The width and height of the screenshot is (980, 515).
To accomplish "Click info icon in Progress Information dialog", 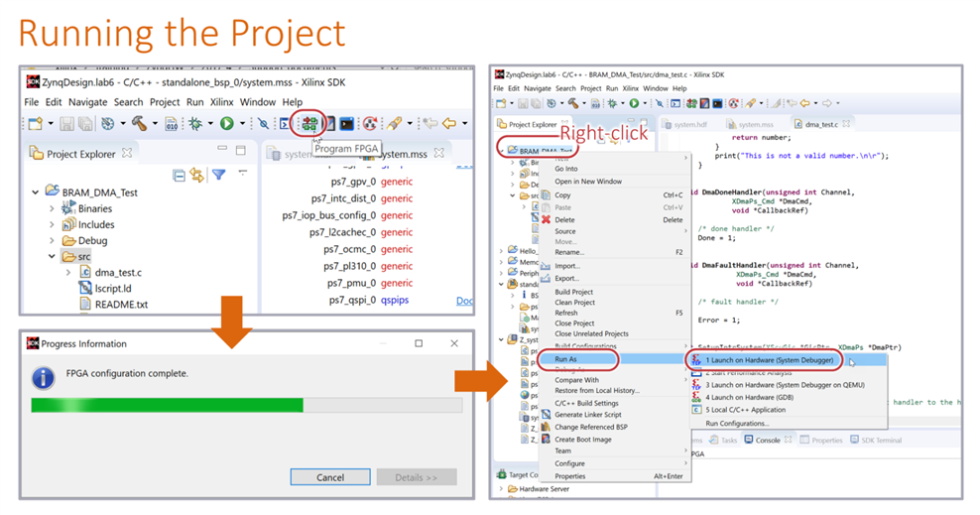I will pos(43,378).
